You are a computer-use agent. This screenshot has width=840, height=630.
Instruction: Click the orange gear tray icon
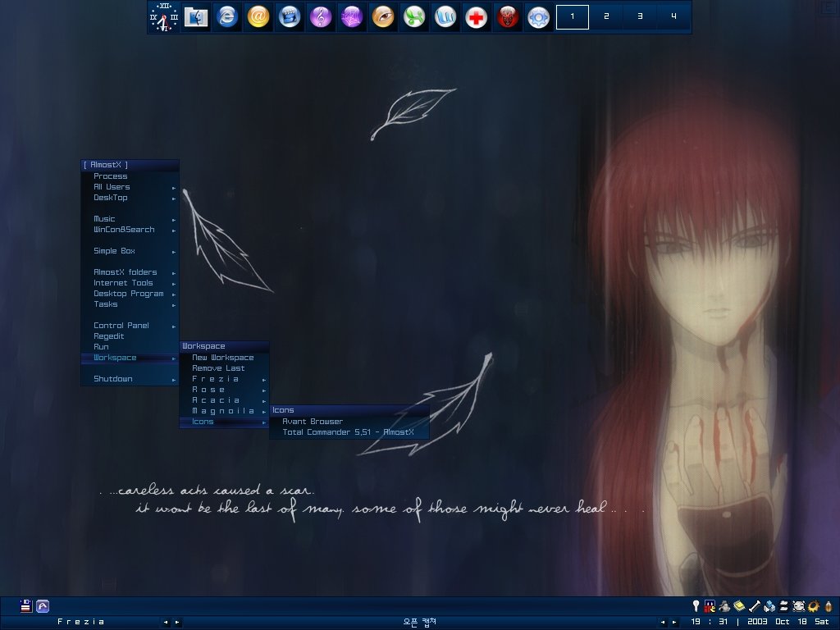[813, 606]
